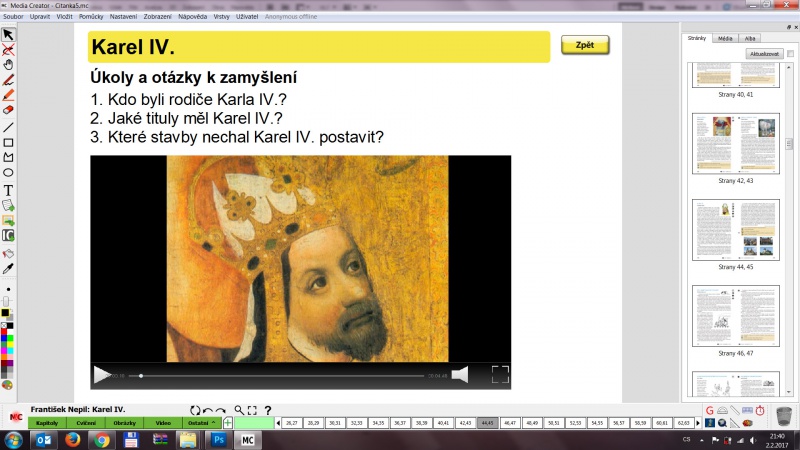Click the undo arrow icon
Screen dimensions: 800x450
(208, 410)
